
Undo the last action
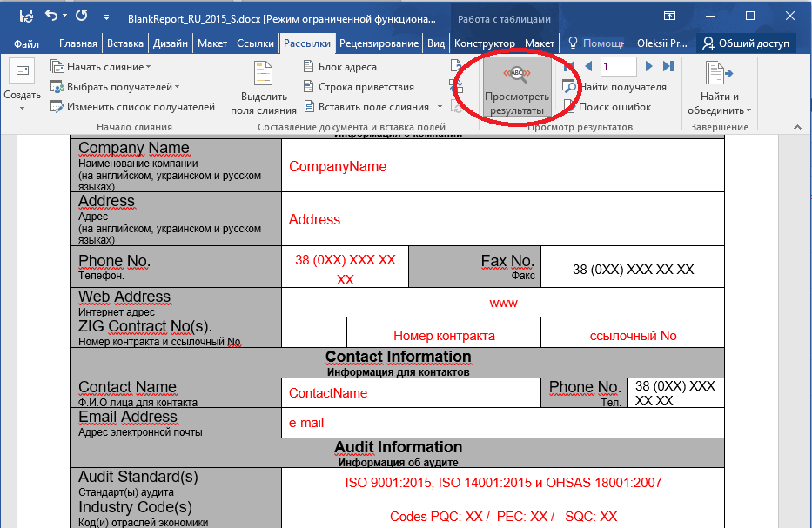pos(51,16)
